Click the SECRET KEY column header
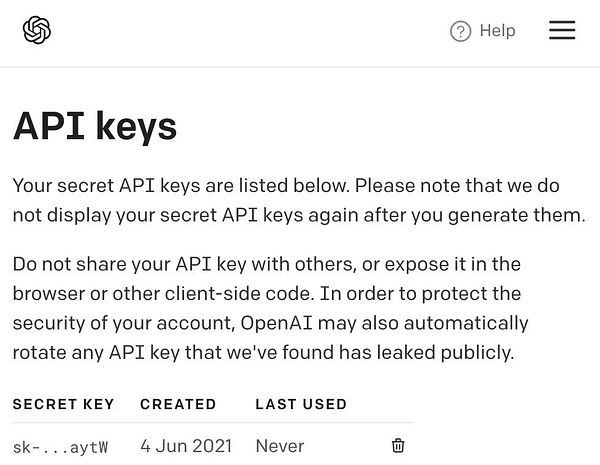 [x=63, y=404]
